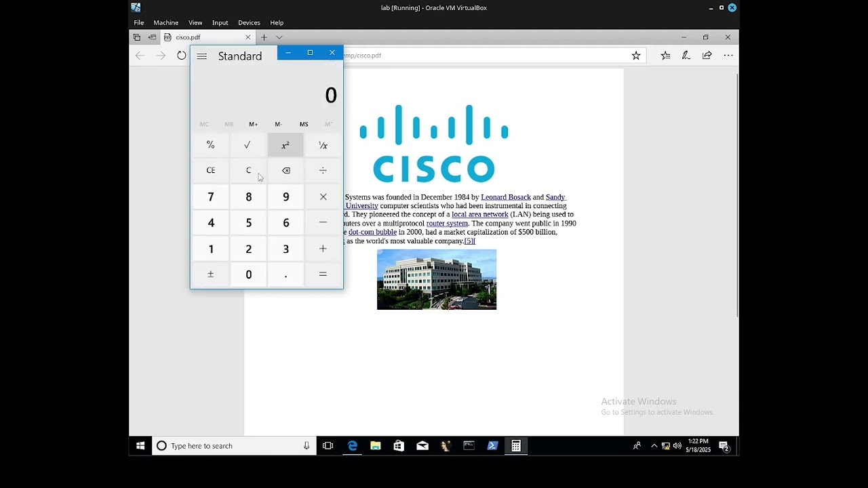Open the Edge favorites hub icon
The width and height of the screenshot is (868, 488).
click(665, 56)
